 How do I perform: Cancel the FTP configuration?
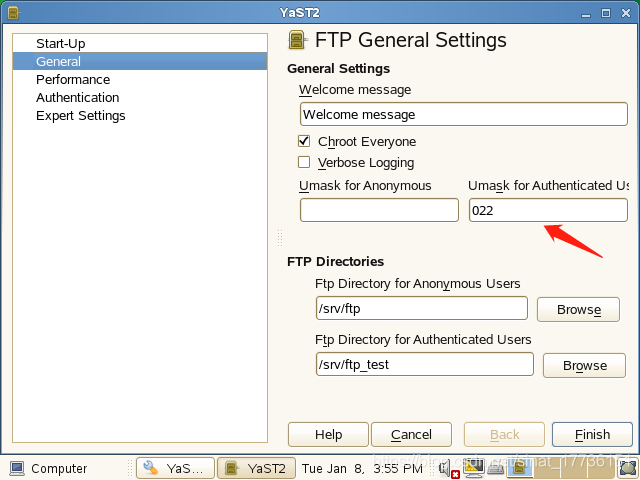pos(411,434)
